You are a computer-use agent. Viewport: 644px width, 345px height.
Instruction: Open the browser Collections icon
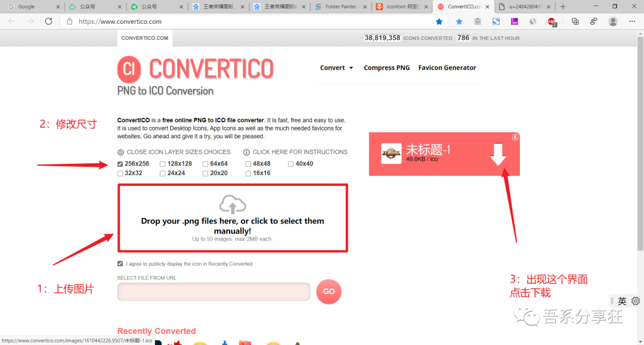[575, 21]
